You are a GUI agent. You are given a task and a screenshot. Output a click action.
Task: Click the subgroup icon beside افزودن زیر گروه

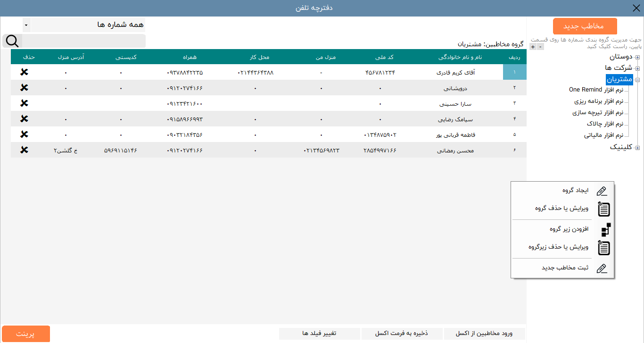click(604, 231)
